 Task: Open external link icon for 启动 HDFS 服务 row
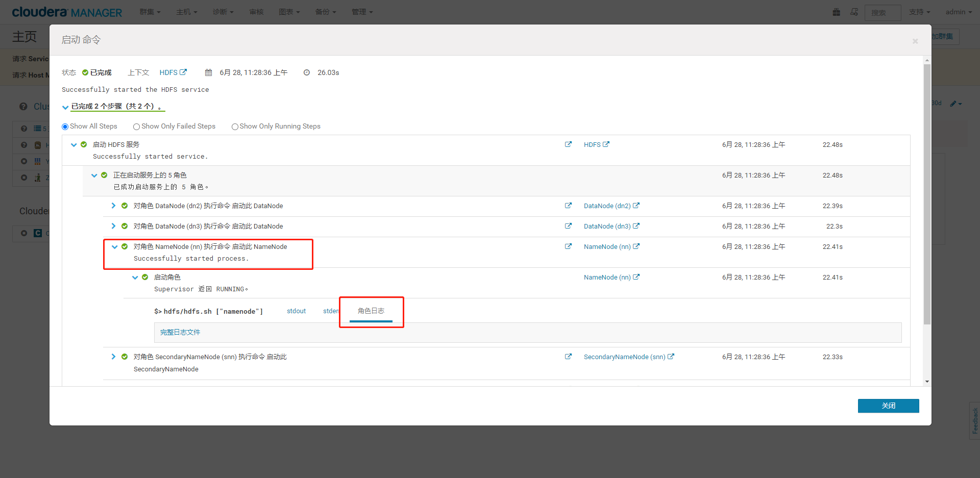(x=568, y=144)
